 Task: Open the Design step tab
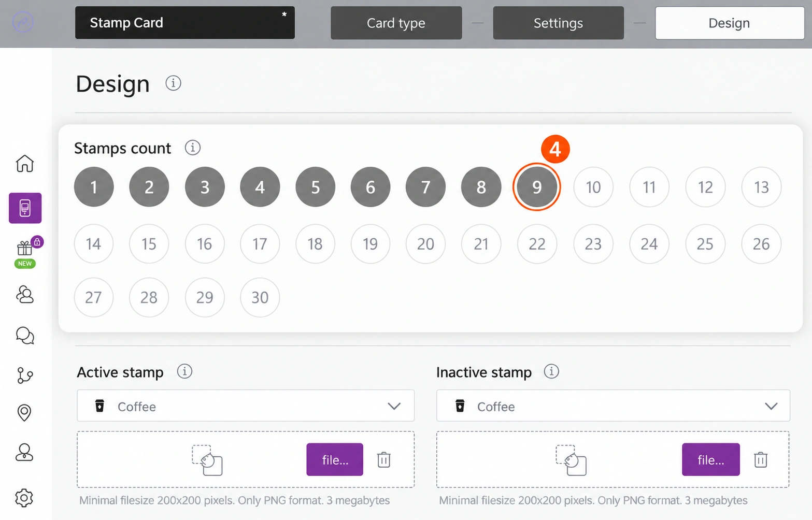pos(730,23)
